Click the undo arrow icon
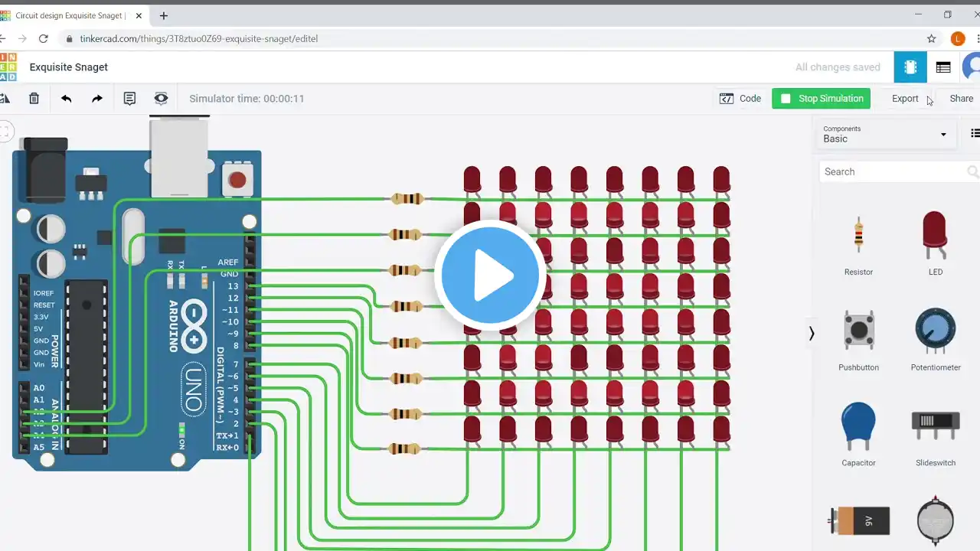Image resolution: width=980 pixels, height=551 pixels. click(x=67, y=99)
